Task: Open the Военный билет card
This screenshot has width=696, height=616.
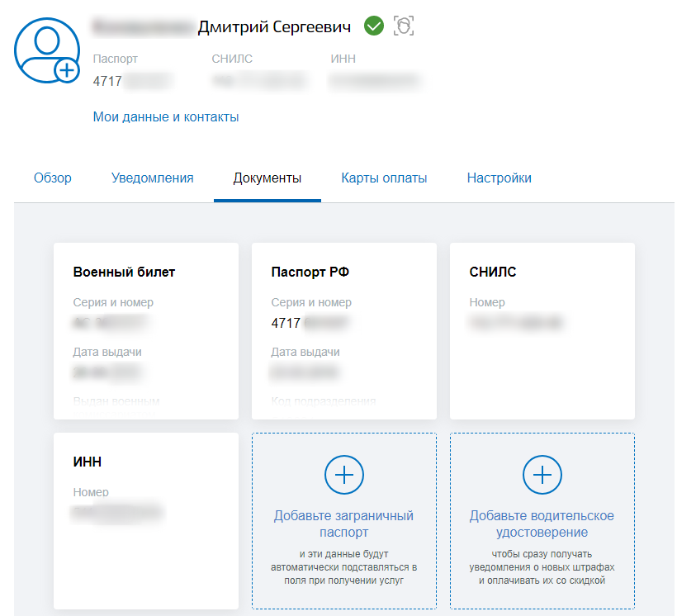Action: point(146,331)
